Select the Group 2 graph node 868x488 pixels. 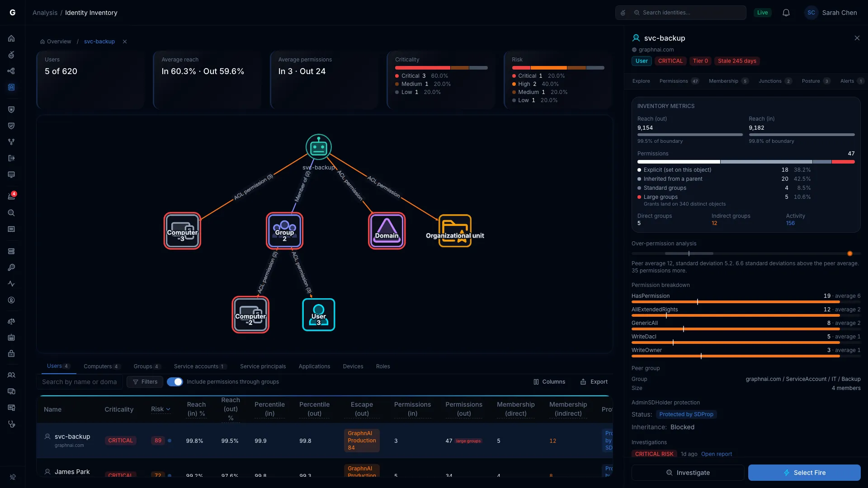click(285, 231)
